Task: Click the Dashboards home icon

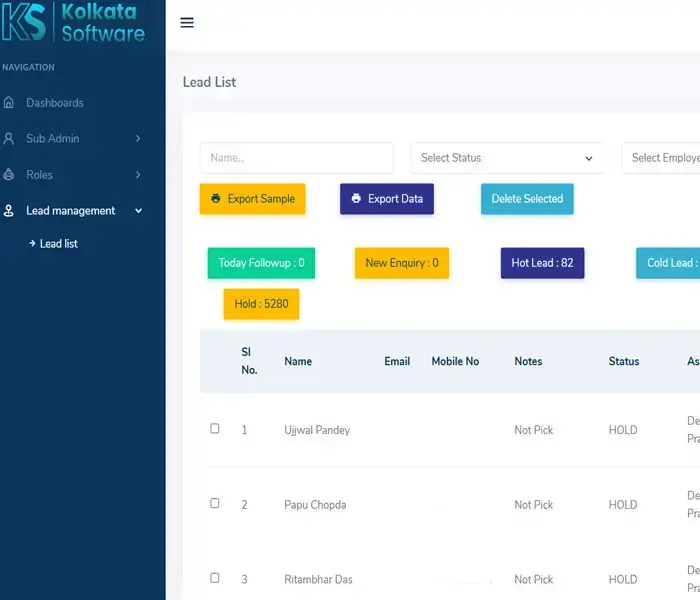Action: [9, 103]
